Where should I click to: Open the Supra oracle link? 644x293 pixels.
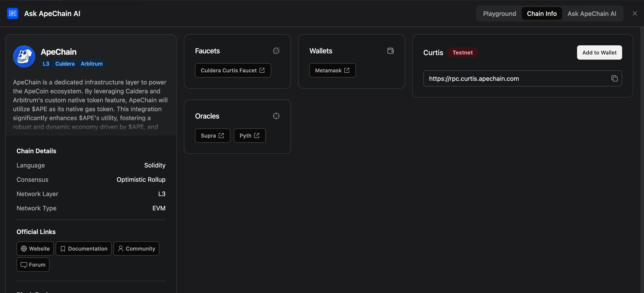(x=212, y=136)
